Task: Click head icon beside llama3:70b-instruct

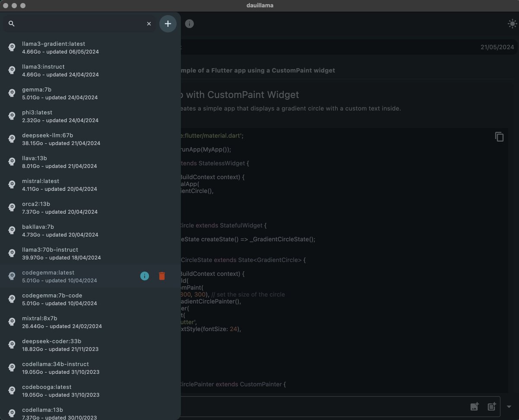Action: pos(12,253)
